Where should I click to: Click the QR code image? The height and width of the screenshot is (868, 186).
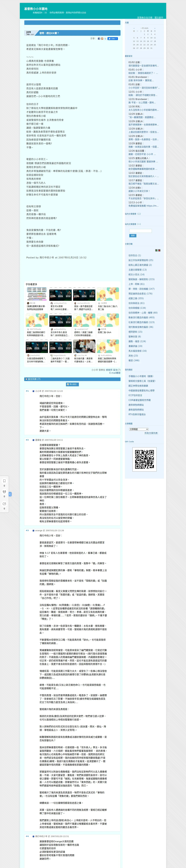(144, 459)
